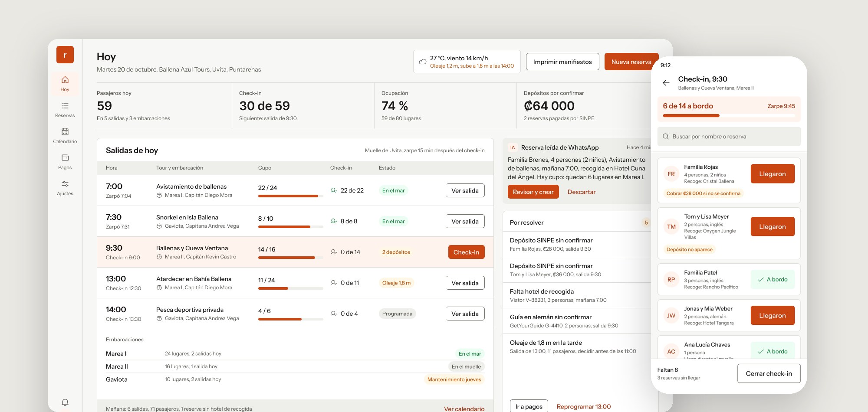Image resolution: width=868 pixels, height=412 pixels.
Task: Click Imprimir manifiestos button
Action: [x=562, y=62]
